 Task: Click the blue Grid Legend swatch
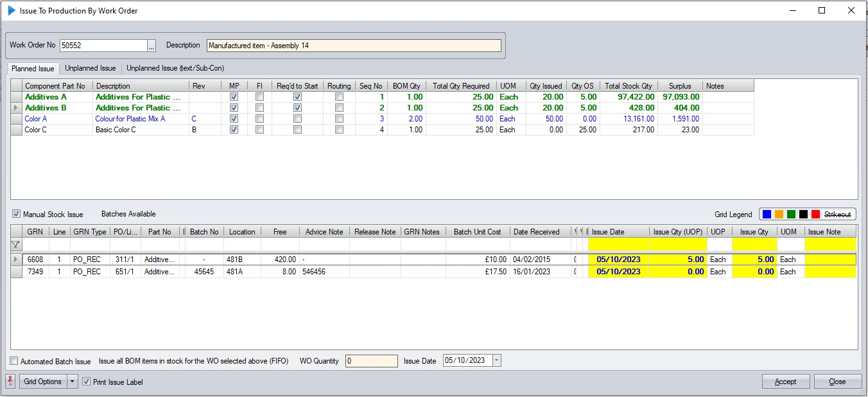(x=767, y=215)
